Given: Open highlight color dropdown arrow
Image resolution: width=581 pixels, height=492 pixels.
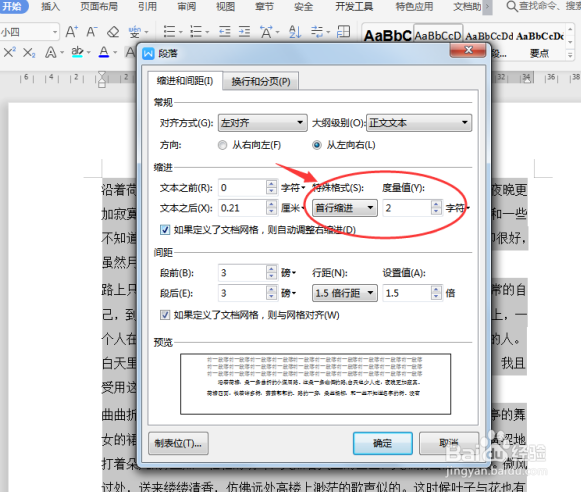Looking at the screenshot, I should 89,53.
